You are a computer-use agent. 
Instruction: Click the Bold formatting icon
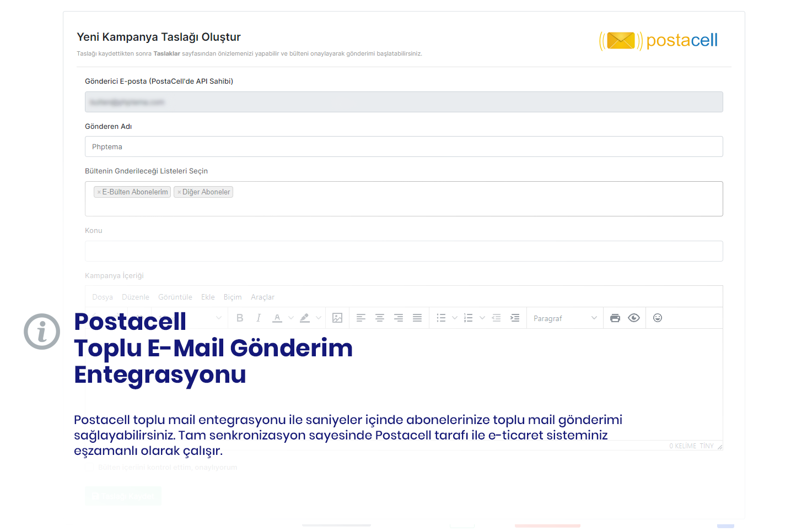point(240,318)
